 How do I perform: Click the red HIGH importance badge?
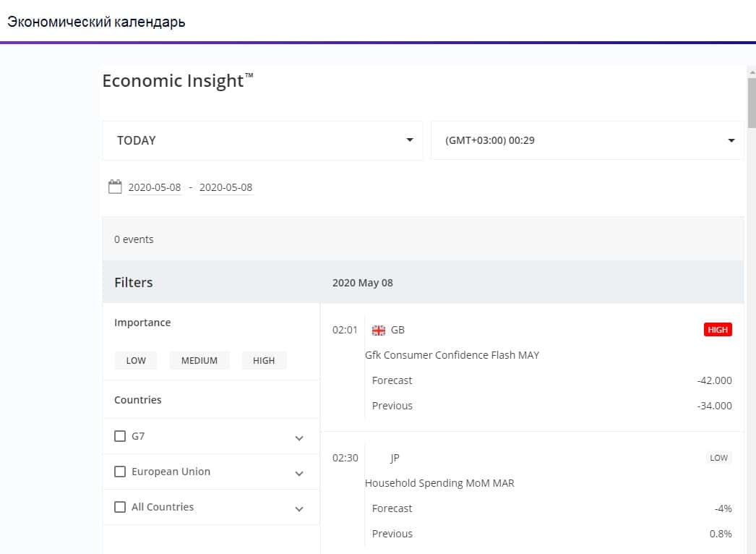pyautogui.click(x=718, y=330)
